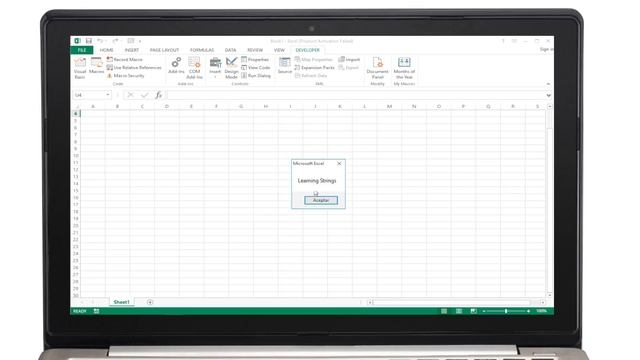640x360 pixels.
Task: Select the DEVELOPER tab
Action: click(307, 50)
